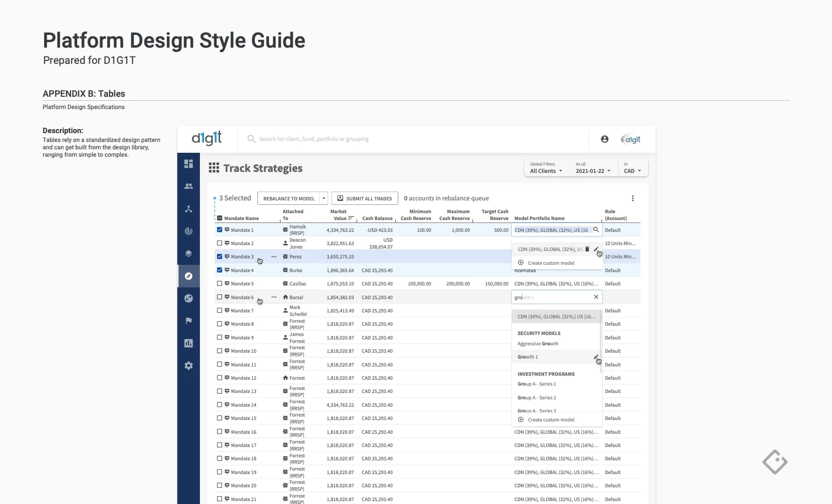832x504 pixels.
Task: Open the settings gear in sidebar
Action: [189, 365]
